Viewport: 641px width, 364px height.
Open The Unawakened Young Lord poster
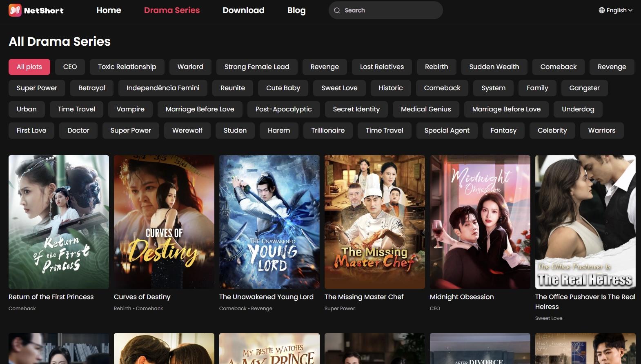(x=269, y=222)
